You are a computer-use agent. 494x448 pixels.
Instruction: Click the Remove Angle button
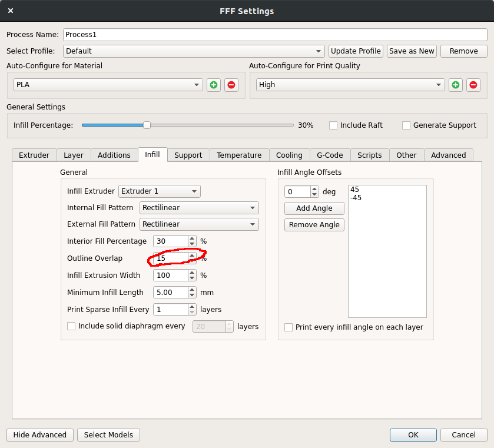tap(314, 225)
